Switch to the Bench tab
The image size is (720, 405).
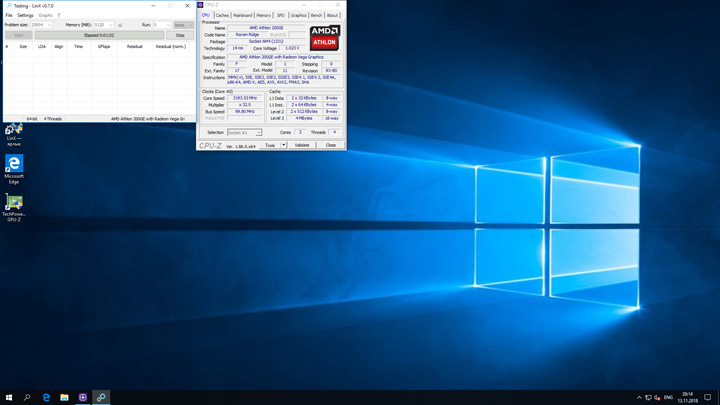pyautogui.click(x=316, y=15)
